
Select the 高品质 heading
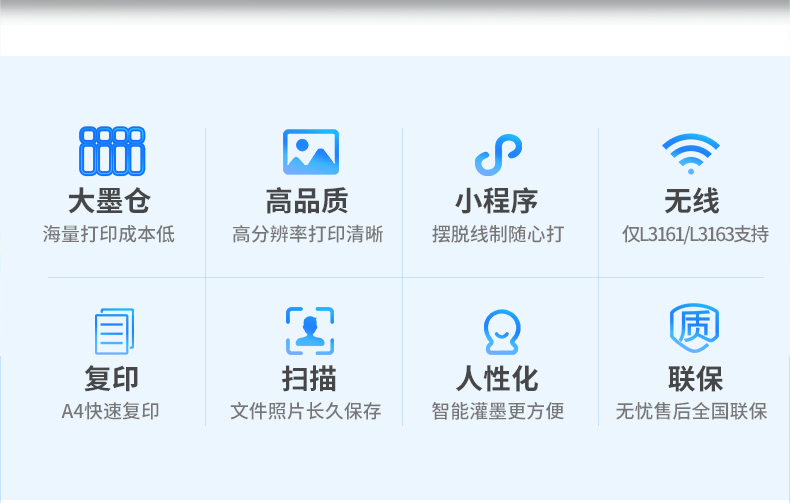[x=307, y=201]
